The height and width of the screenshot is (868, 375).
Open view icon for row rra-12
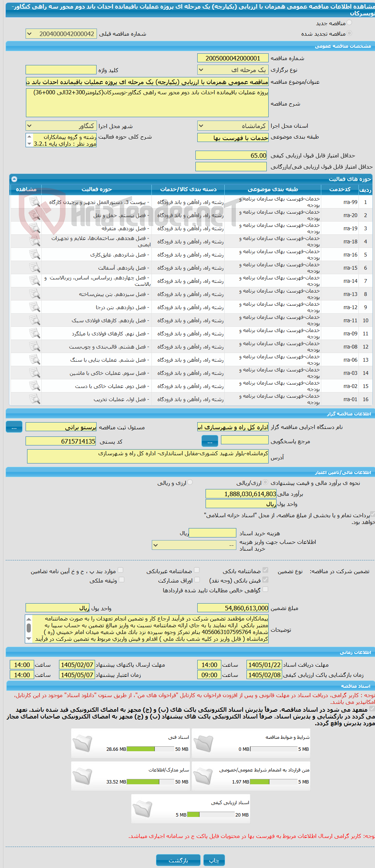(35, 307)
